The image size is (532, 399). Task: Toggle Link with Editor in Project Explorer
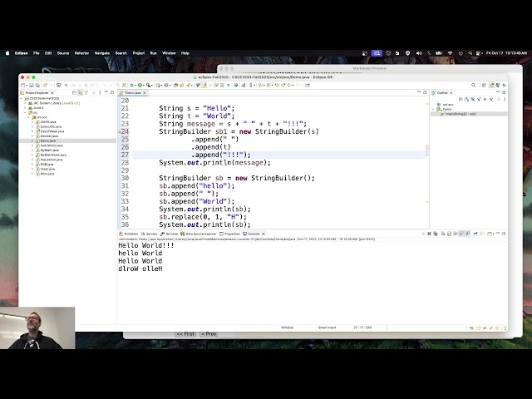coord(80,92)
